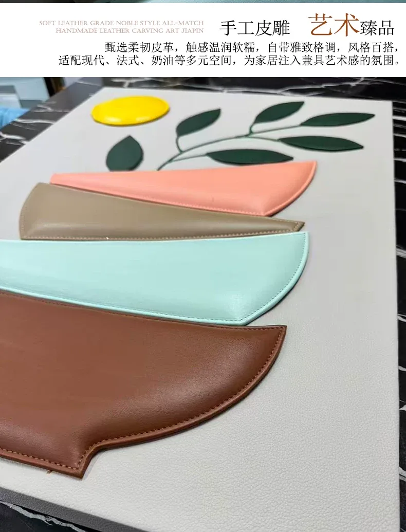Click the 'Handmade Leather Carving Art Jiapin' line
This screenshot has width=406, height=532.
[129, 30]
